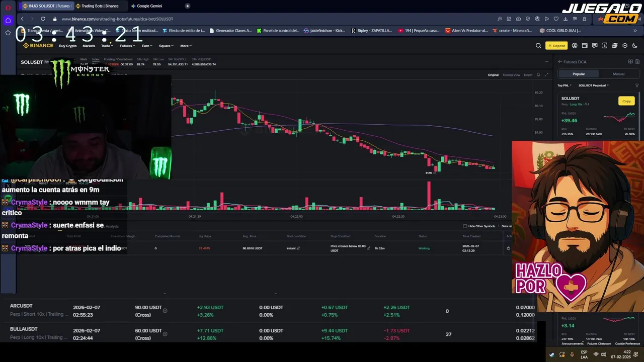Open the Generador Claves bookmark

[x=230, y=31]
